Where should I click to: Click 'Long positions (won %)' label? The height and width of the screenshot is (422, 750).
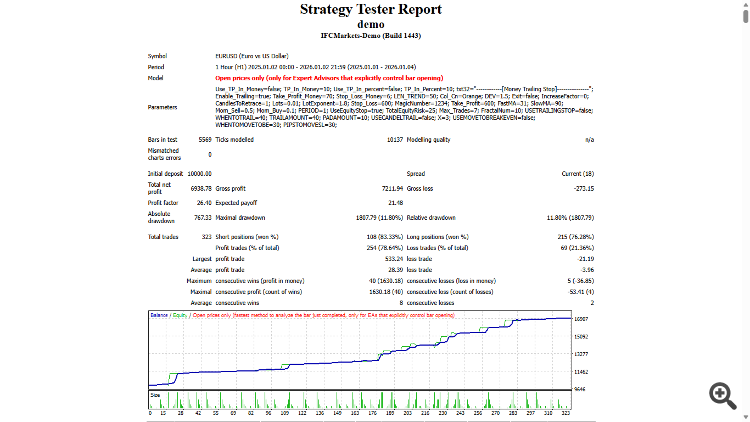[x=438, y=237]
